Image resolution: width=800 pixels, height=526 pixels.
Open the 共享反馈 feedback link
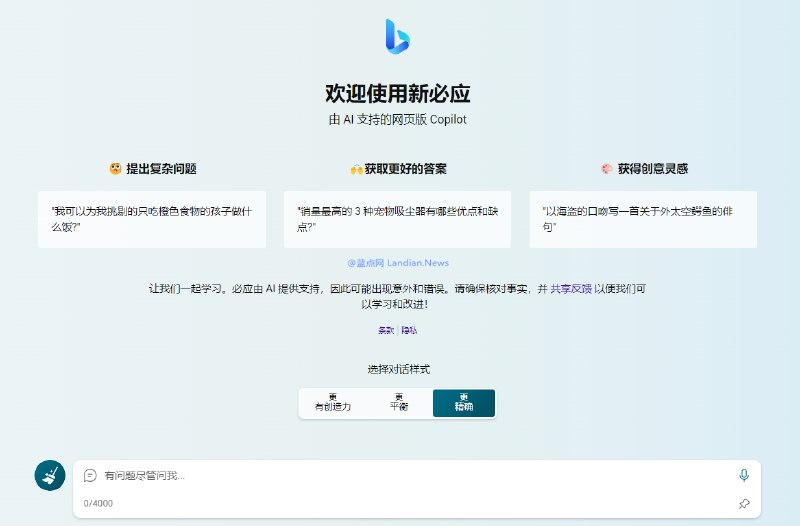tap(571, 289)
